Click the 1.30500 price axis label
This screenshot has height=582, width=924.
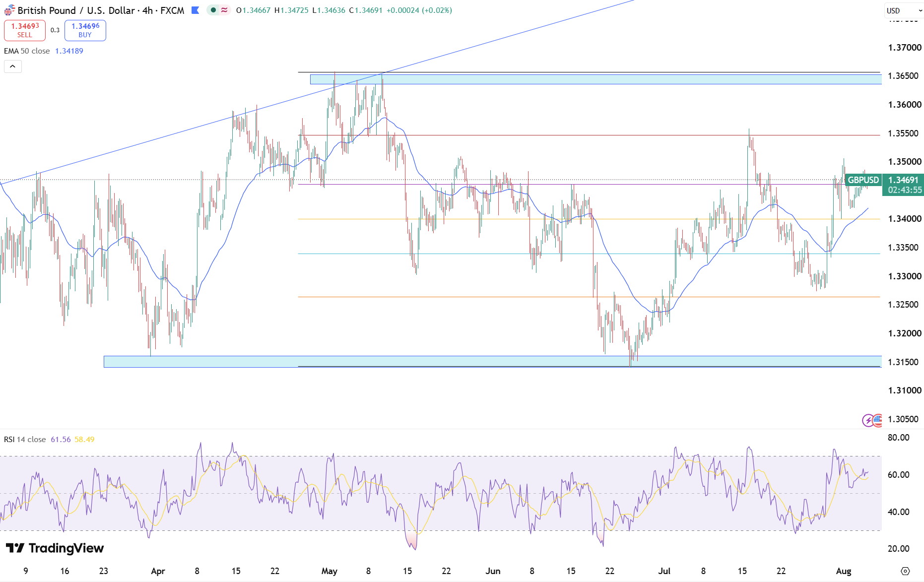pyautogui.click(x=903, y=419)
